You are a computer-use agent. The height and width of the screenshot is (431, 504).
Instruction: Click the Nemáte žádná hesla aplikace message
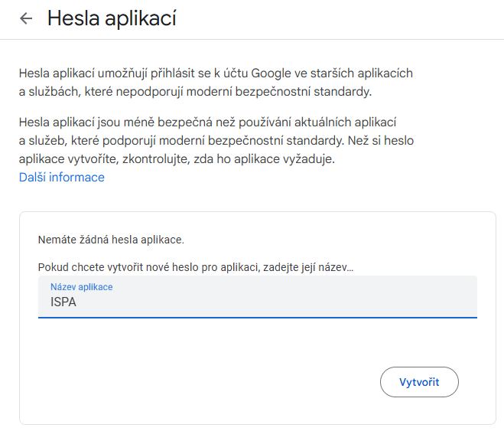click(x=111, y=240)
